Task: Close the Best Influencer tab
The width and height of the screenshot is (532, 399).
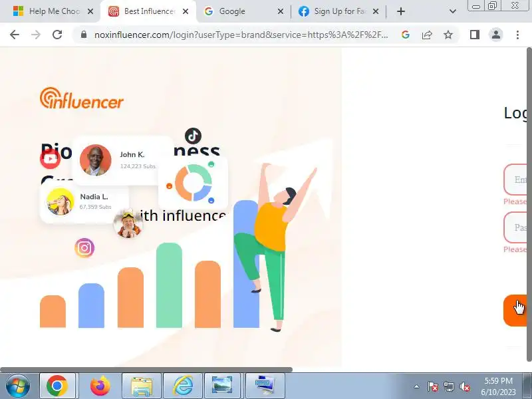Action: pyautogui.click(x=186, y=11)
